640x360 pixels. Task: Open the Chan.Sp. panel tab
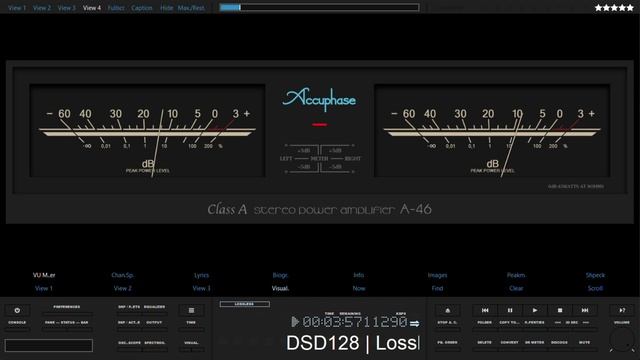coord(122,275)
